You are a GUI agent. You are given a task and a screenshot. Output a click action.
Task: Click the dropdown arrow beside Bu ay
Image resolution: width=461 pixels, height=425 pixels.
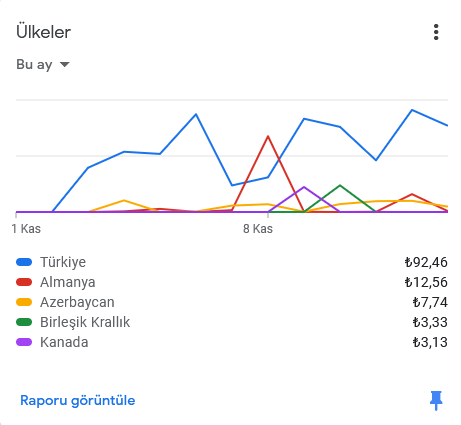[64, 64]
